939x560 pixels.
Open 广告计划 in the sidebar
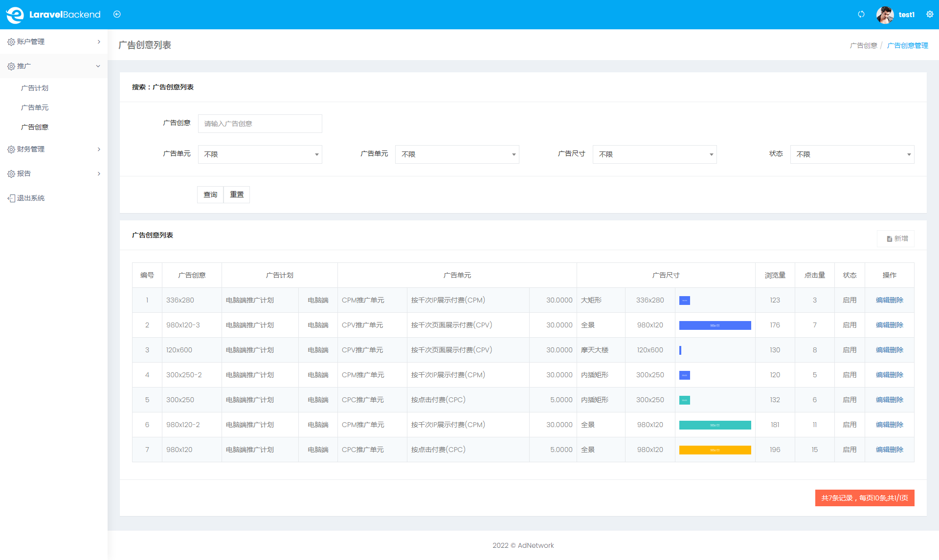coord(35,88)
